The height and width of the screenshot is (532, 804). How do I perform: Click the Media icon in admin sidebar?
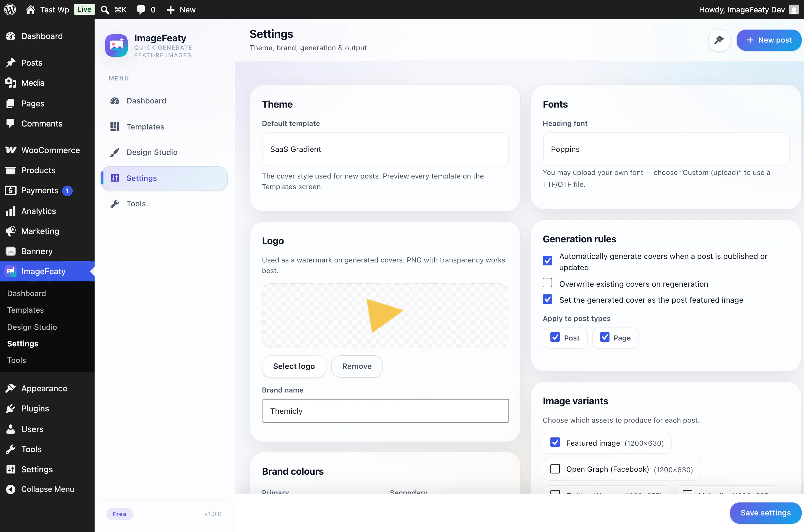pos(11,83)
